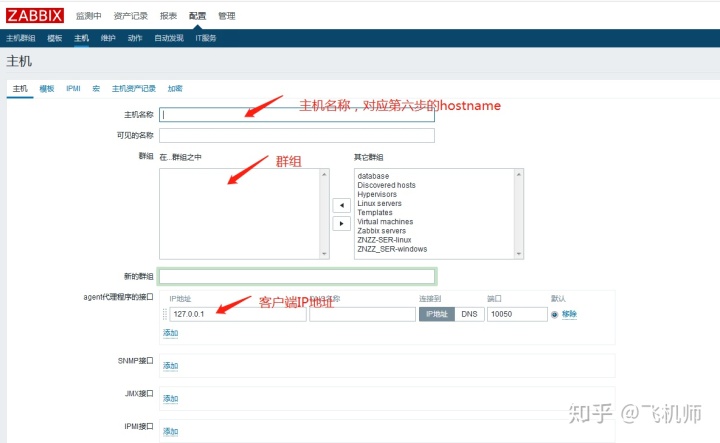Focus the 新的群组 input field
The height and width of the screenshot is (443, 720).
coord(297,276)
